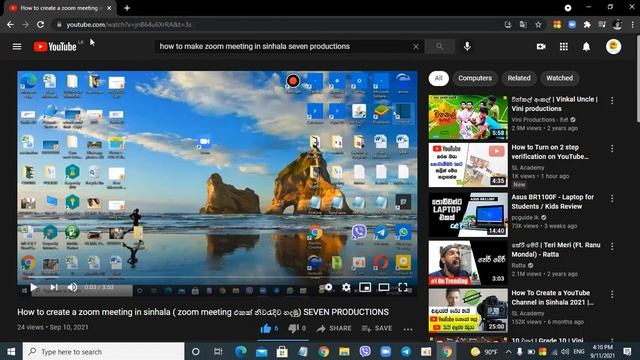Enable miniplayer mode
The height and width of the screenshot is (360, 640).
tap(365, 287)
